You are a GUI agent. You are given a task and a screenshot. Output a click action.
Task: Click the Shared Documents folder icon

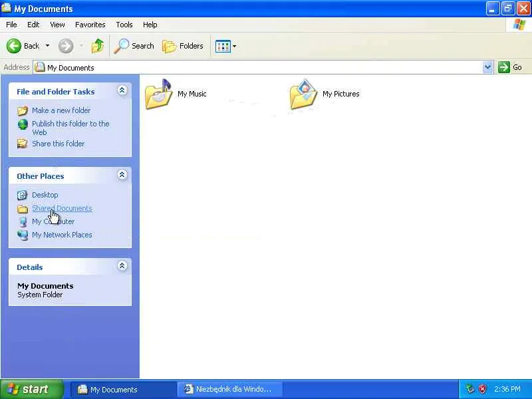(x=23, y=209)
